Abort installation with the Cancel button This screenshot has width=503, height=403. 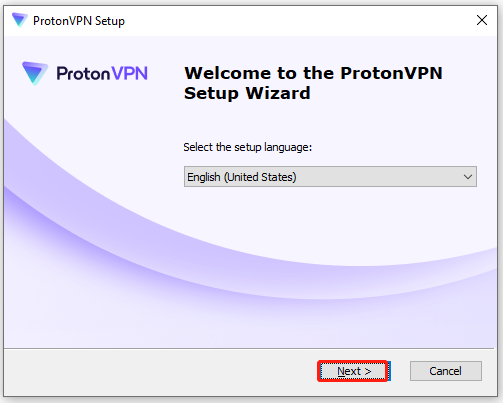[x=446, y=371]
